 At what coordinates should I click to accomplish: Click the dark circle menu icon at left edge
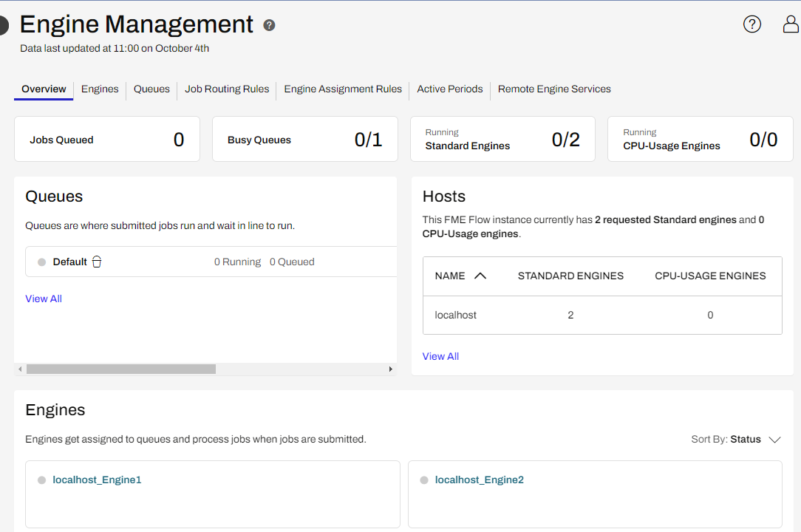[3, 25]
